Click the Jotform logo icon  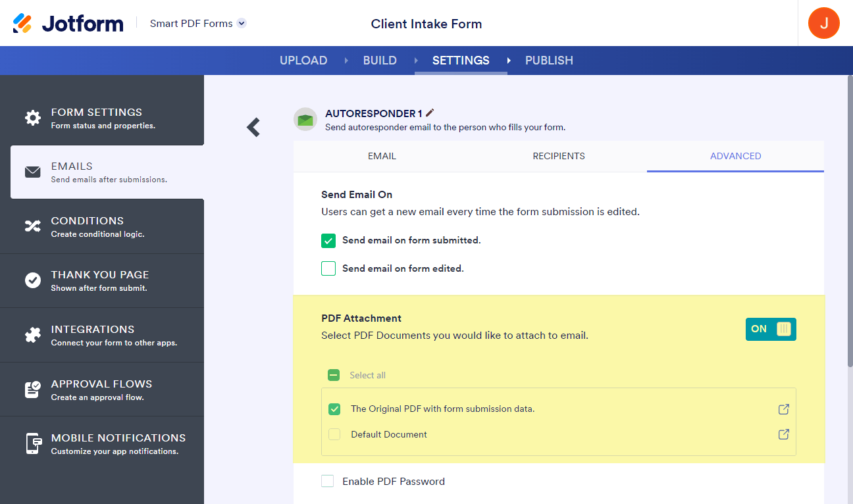(x=22, y=23)
